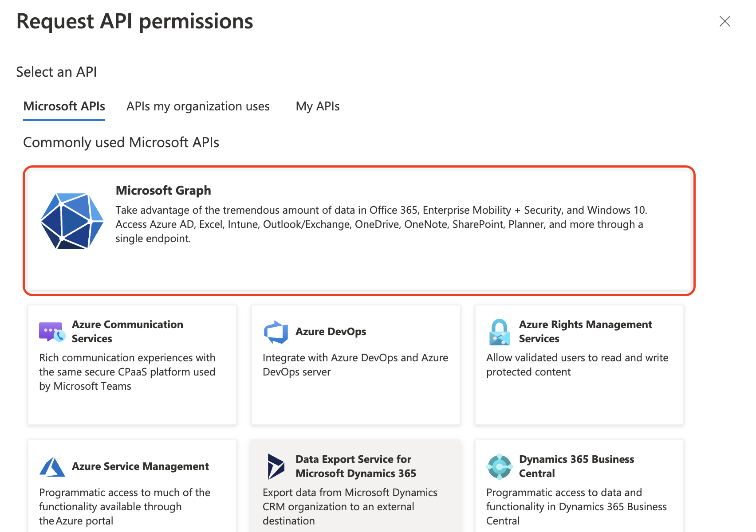Click 'Rich communication experiences' description text
This screenshot has height=532, width=756.
point(127,372)
